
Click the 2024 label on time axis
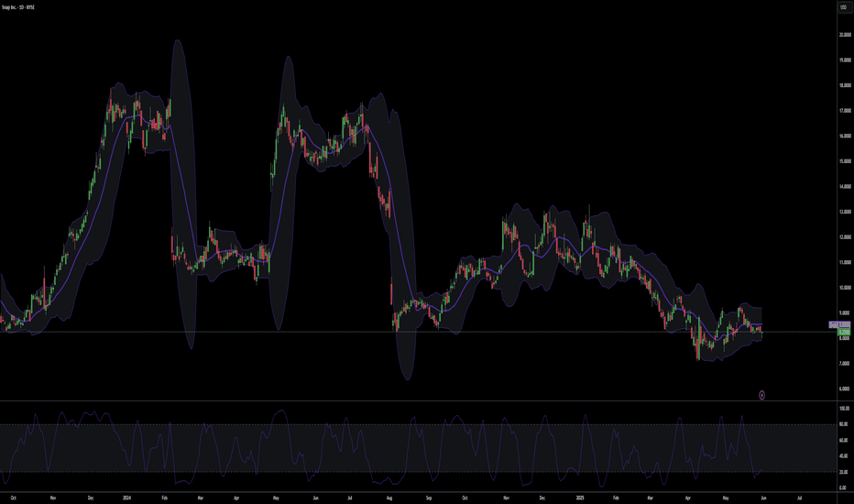coord(126,498)
